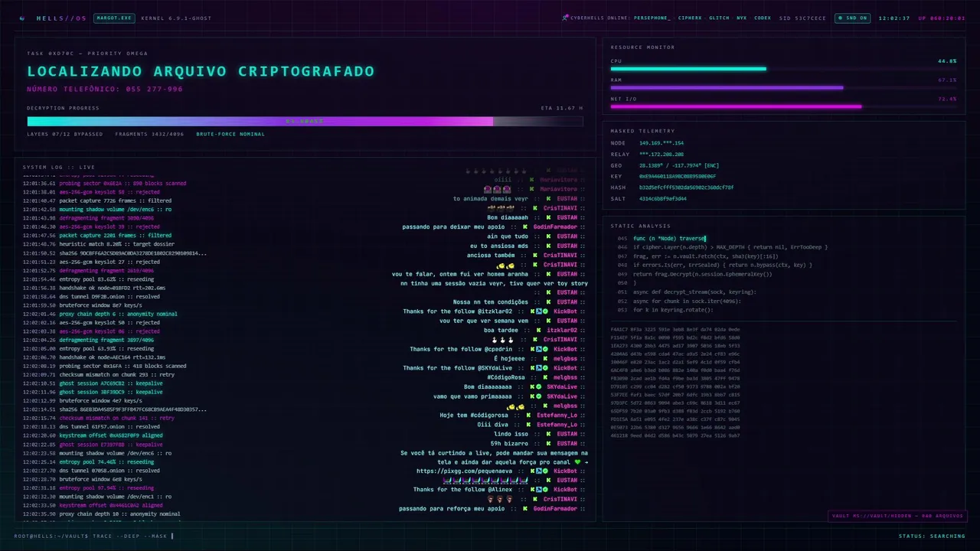Image resolution: width=980 pixels, height=551 pixels.
Task: Click the RAM usage bar
Action: click(783, 88)
